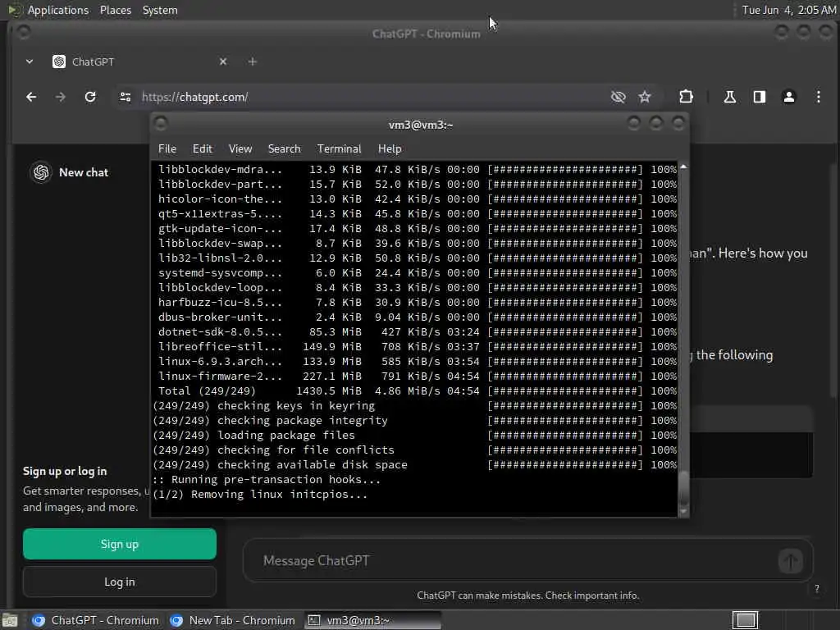Image resolution: width=840 pixels, height=630 pixels.
Task: Bookmark this page with the star icon
Action: [645, 97]
